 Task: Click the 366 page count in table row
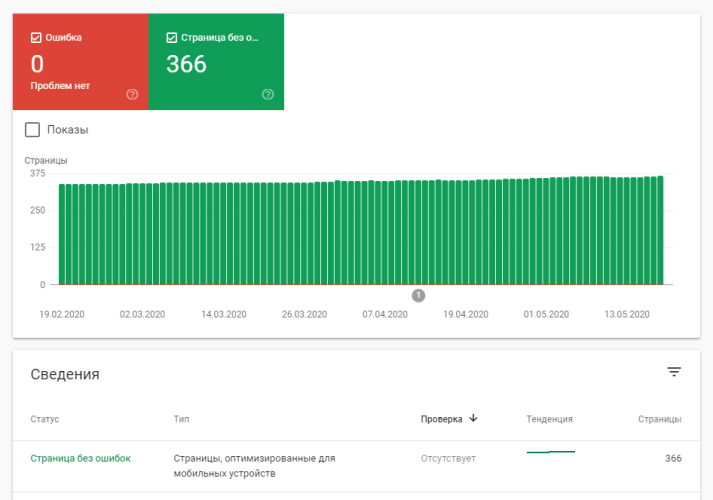673,458
